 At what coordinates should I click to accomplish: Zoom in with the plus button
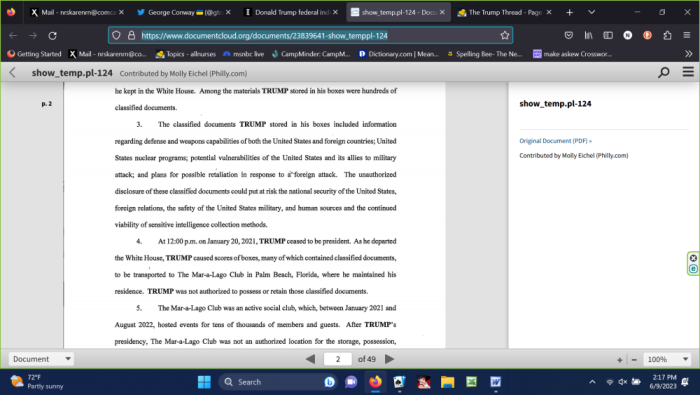click(x=620, y=360)
